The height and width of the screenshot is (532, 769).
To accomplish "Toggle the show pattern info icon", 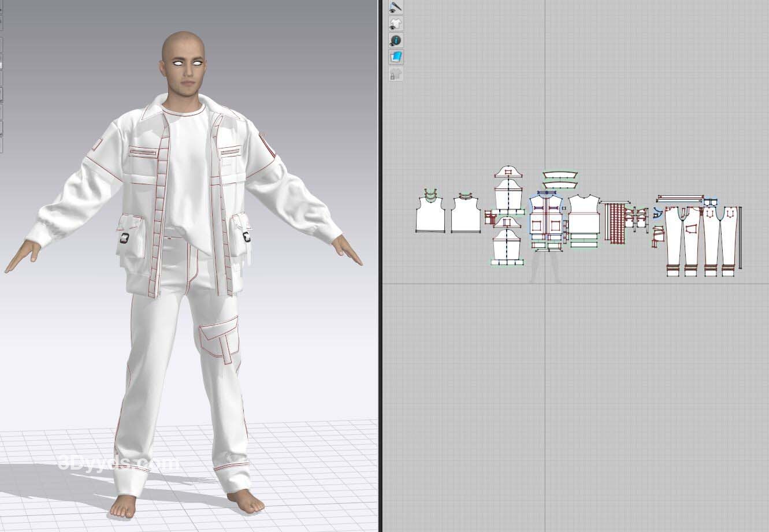I will tap(396, 40).
